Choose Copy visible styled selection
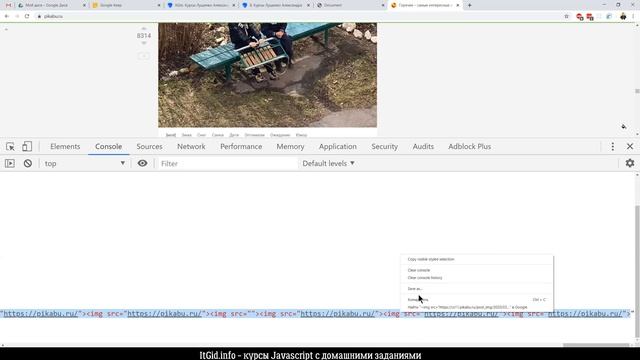Image resolution: width=640 pixels, height=360 pixels. (477, 259)
